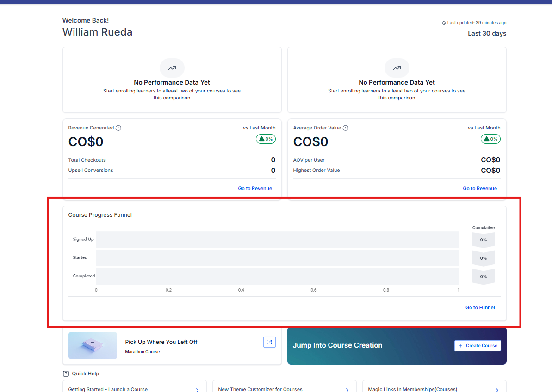Click the info icon beside Revenue Generated
The width and height of the screenshot is (552, 392).
tap(118, 128)
